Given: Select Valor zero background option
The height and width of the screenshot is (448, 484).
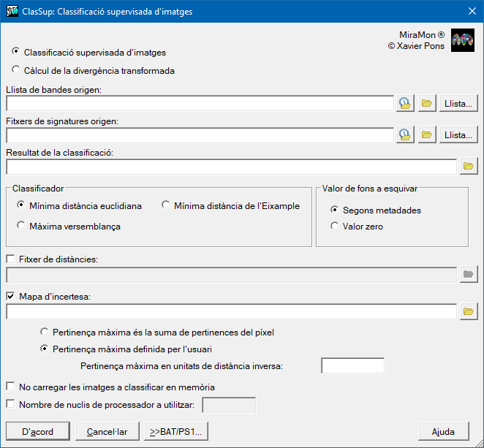Looking at the screenshot, I should [335, 226].
